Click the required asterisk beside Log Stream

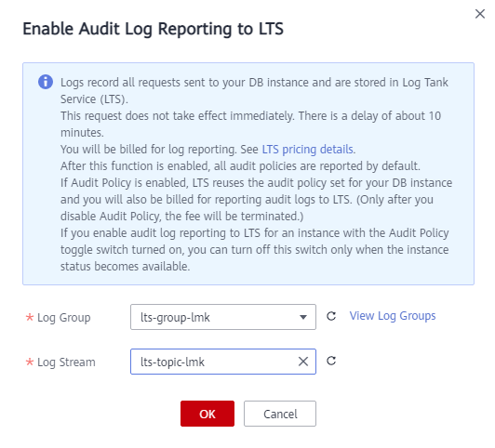click(x=30, y=362)
